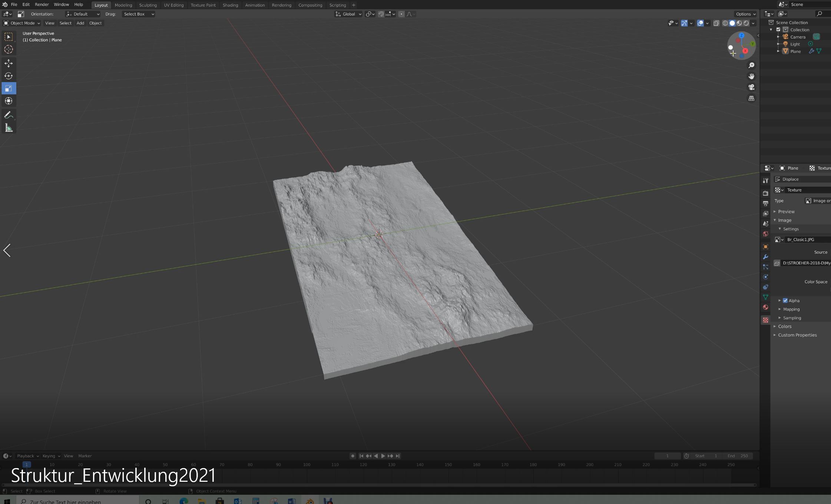Select the 3D Cursor tool
This screenshot has width=831, height=504.
pos(9,49)
